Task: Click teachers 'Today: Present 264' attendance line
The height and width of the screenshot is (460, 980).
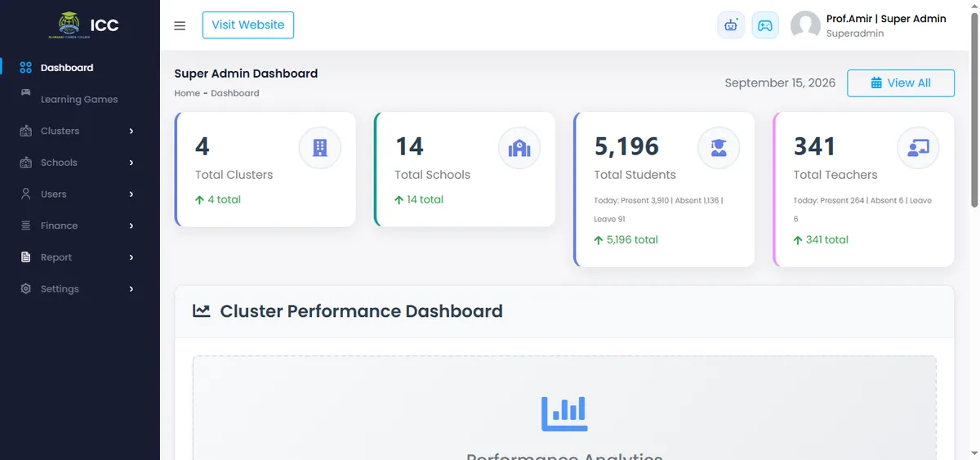Action: (862, 210)
